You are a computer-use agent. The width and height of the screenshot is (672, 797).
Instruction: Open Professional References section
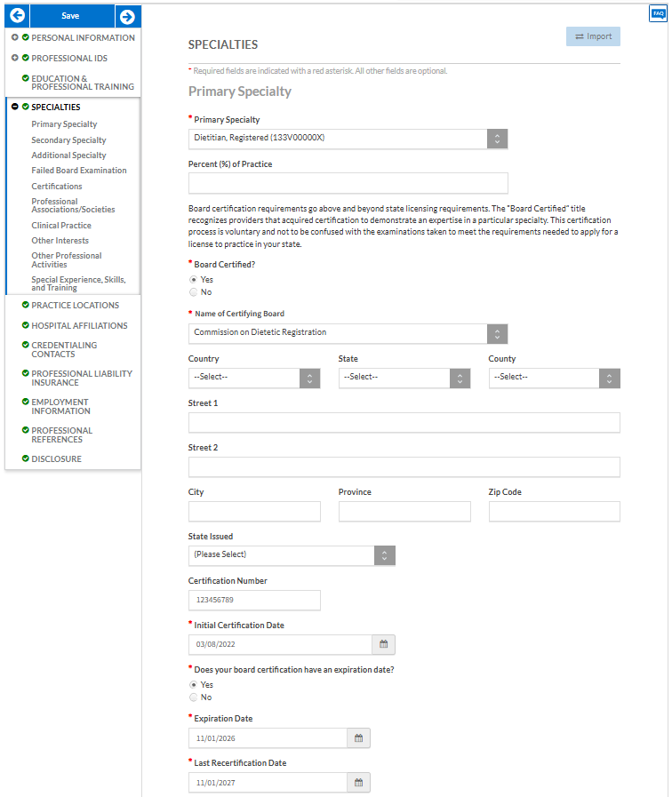(x=61, y=434)
